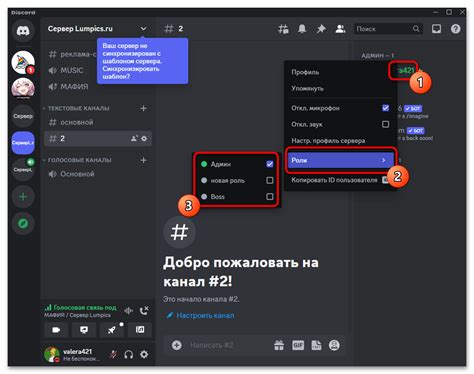This screenshot has height=374, width=474.
Task: Toggle Откл. микрофон checkbox
Action: click(x=385, y=108)
